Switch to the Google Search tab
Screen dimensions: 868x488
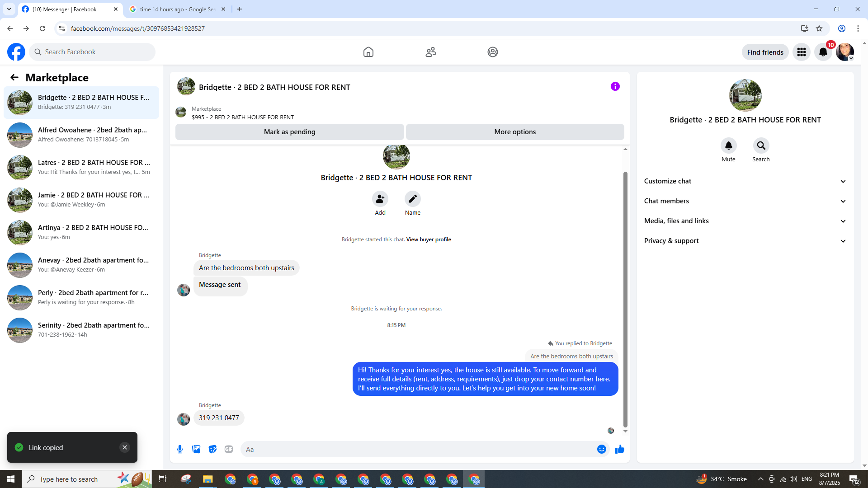[x=177, y=9]
